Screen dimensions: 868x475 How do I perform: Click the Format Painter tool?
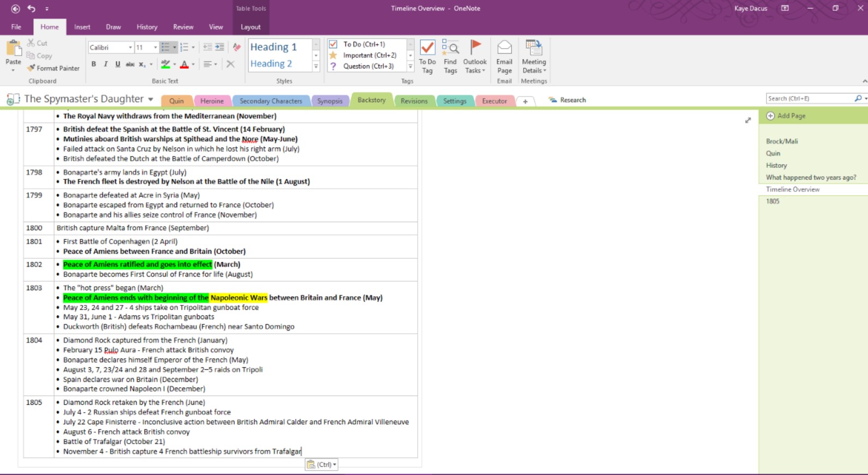tap(53, 68)
